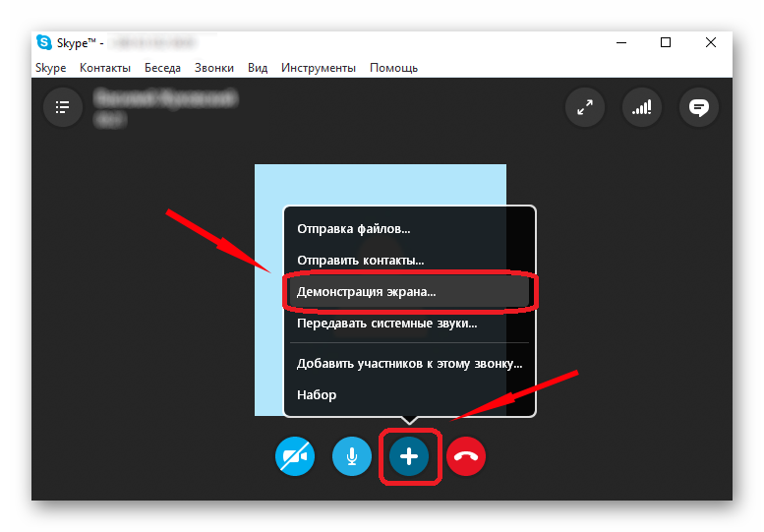Minimize the Skype window
Image resolution: width=764 pixels, height=532 pixels.
click(621, 43)
